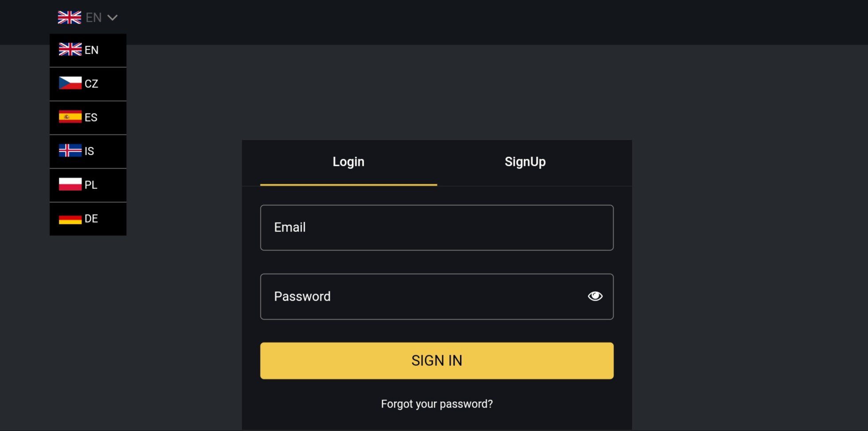The height and width of the screenshot is (431, 868).
Task: Click the UK flag in the language selector
Action: [x=70, y=17]
